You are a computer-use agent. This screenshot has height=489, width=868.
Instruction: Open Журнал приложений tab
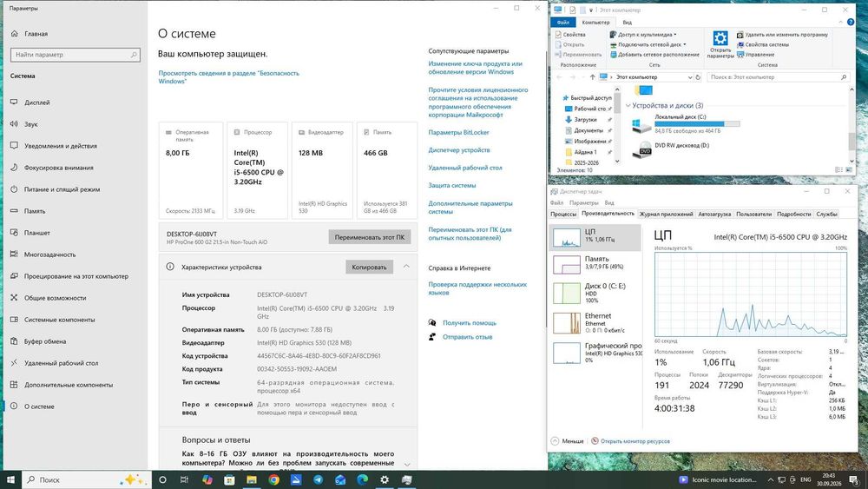[x=666, y=214]
